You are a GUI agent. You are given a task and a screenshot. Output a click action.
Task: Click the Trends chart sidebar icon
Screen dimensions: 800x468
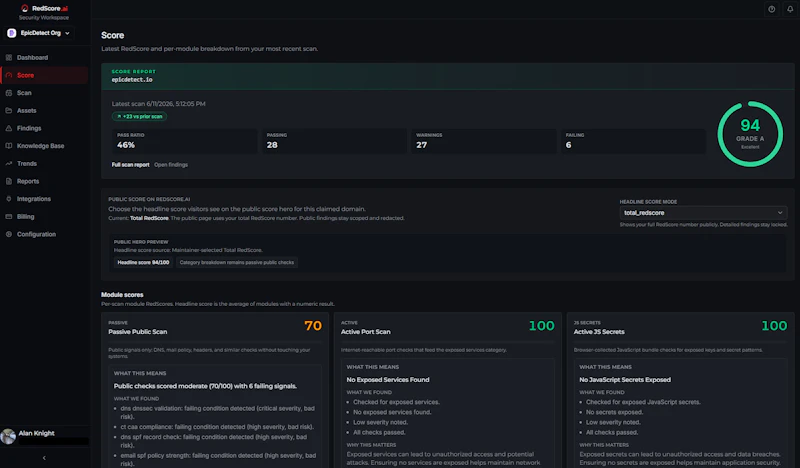pyautogui.click(x=9, y=163)
